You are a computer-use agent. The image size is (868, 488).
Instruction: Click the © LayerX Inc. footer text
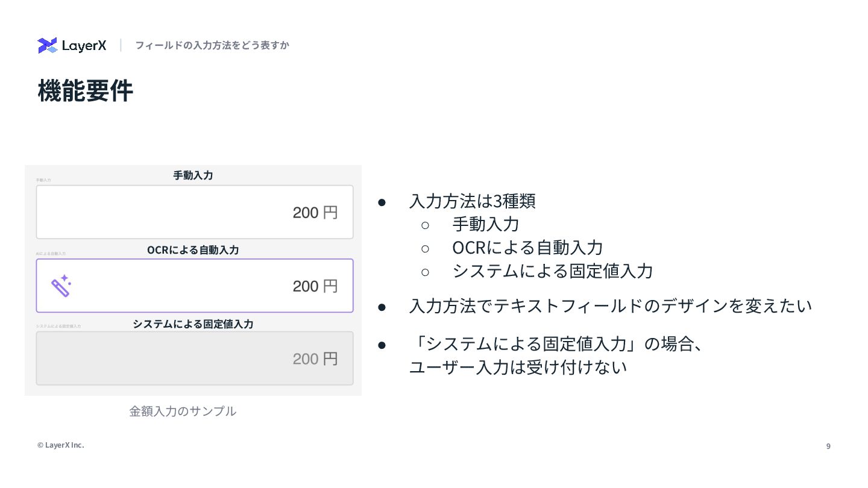(x=61, y=445)
